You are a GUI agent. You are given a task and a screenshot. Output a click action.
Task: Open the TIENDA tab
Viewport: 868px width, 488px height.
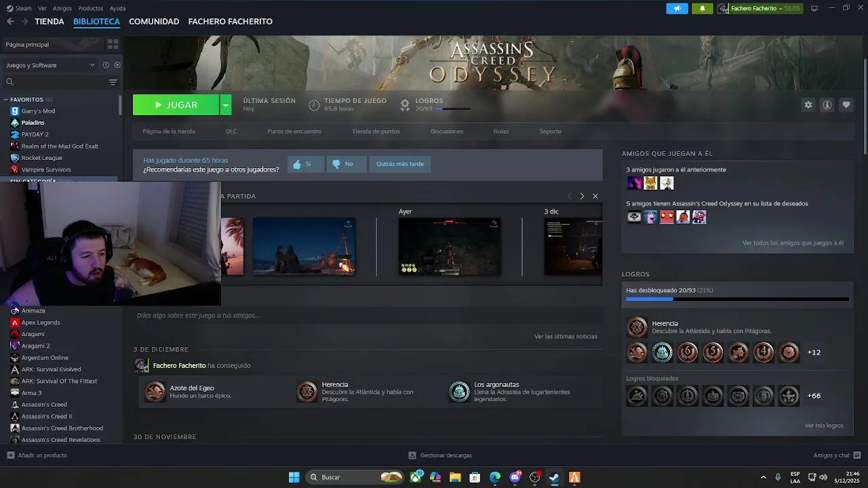tap(50, 22)
